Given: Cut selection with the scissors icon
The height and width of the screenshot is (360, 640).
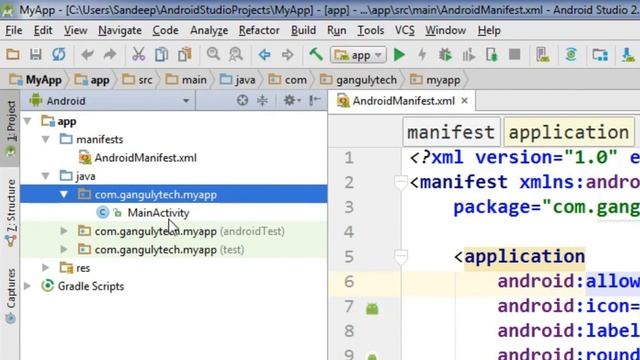Looking at the screenshot, I should pyautogui.click(x=138, y=54).
